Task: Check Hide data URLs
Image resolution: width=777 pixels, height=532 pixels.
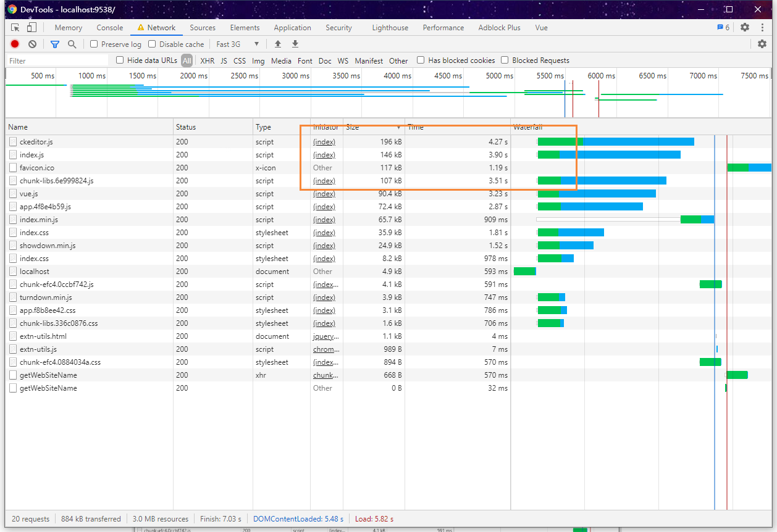Action: (120, 60)
